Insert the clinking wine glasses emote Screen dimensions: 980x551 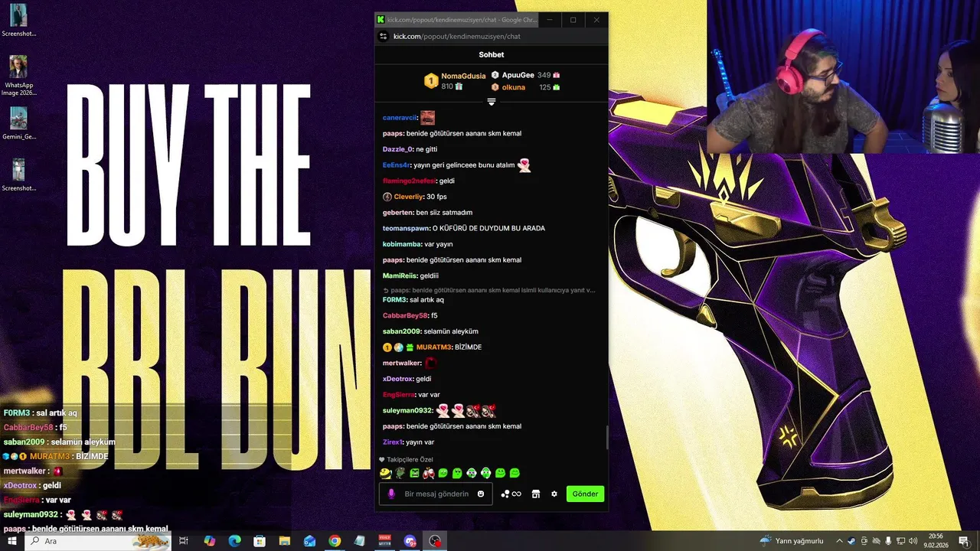pos(429,473)
